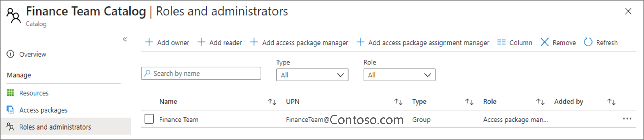Open the Overview info page
Screen dimensions: 644x140
pyautogui.click(x=32, y=54)
